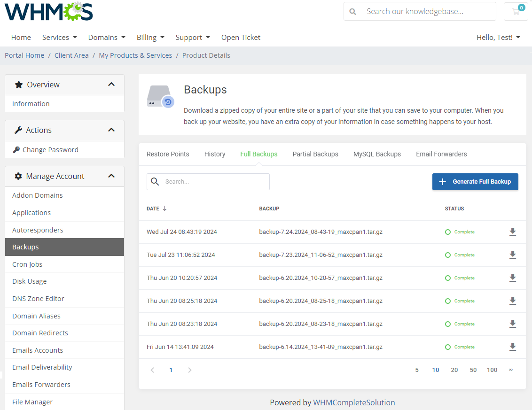Screen dimensions: 532x410
Task: Open the WHMCompleteSolution link in the footer
Action: pyautogui.click(x=353, y=402)
